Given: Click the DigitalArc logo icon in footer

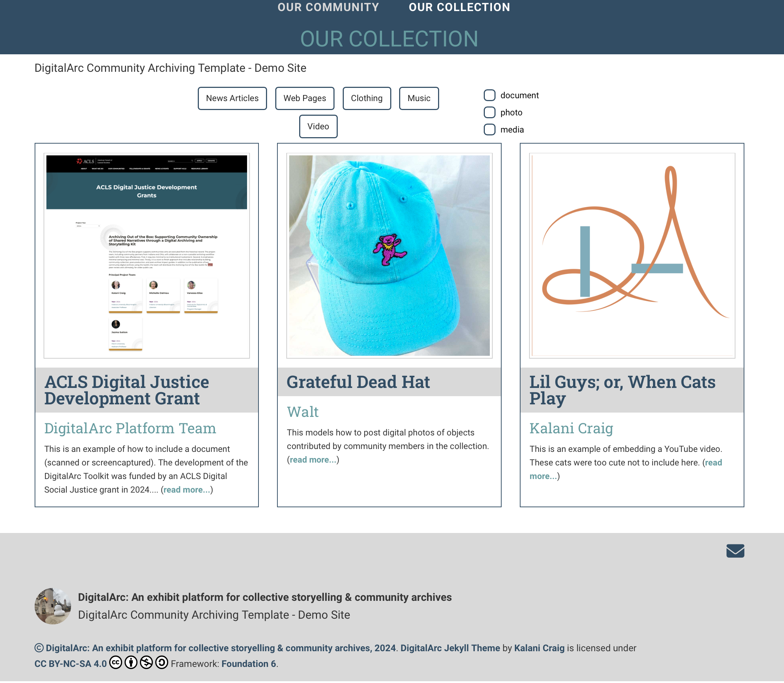Looking at the screenshot, I should pos(53,605).
